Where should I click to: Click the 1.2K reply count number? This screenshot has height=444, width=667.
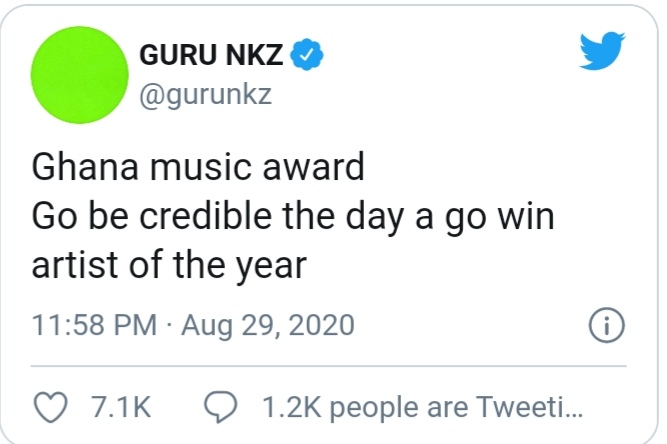290,408
